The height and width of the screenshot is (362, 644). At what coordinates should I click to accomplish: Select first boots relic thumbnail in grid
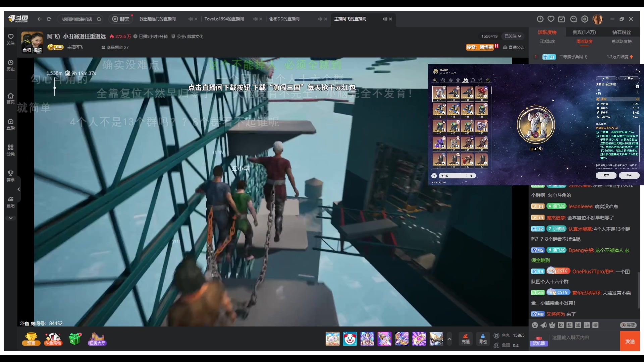[x=439, y=94]
